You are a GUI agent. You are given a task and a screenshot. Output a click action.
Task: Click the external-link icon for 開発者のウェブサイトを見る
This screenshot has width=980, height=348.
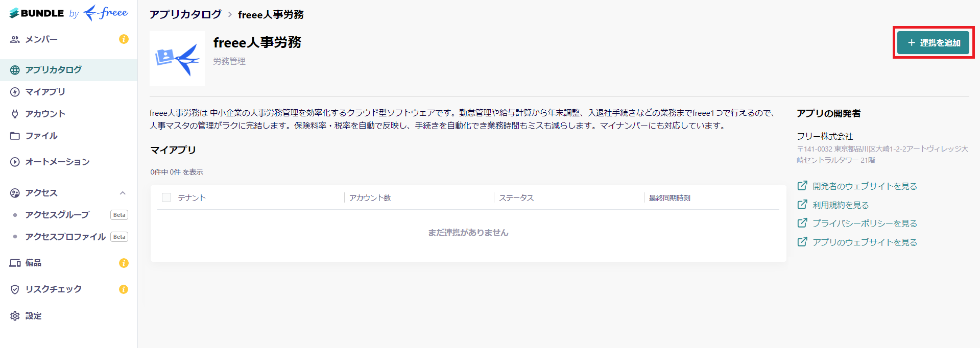coord(802,186)
